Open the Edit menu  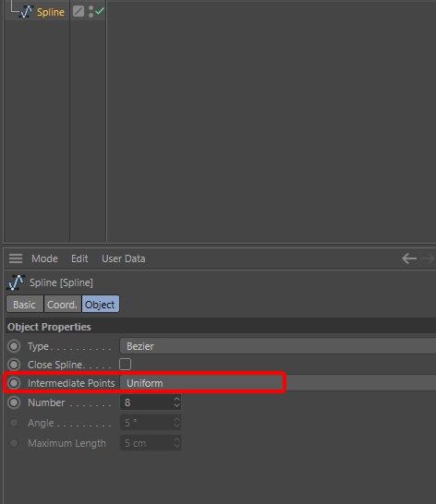point(79,258)
